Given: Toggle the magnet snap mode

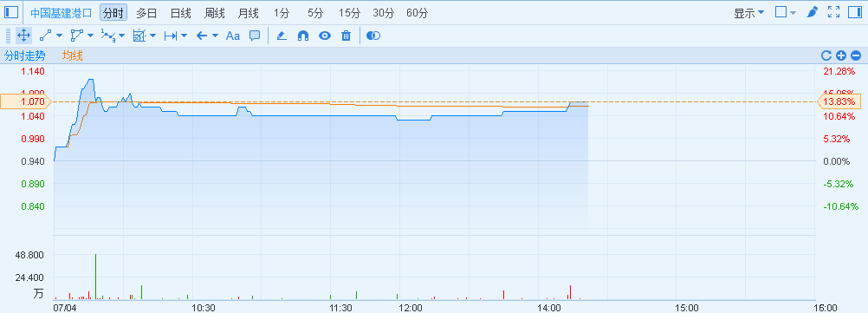Looking at the screenshot, I should pyautogui.click(x=303, y=36).
